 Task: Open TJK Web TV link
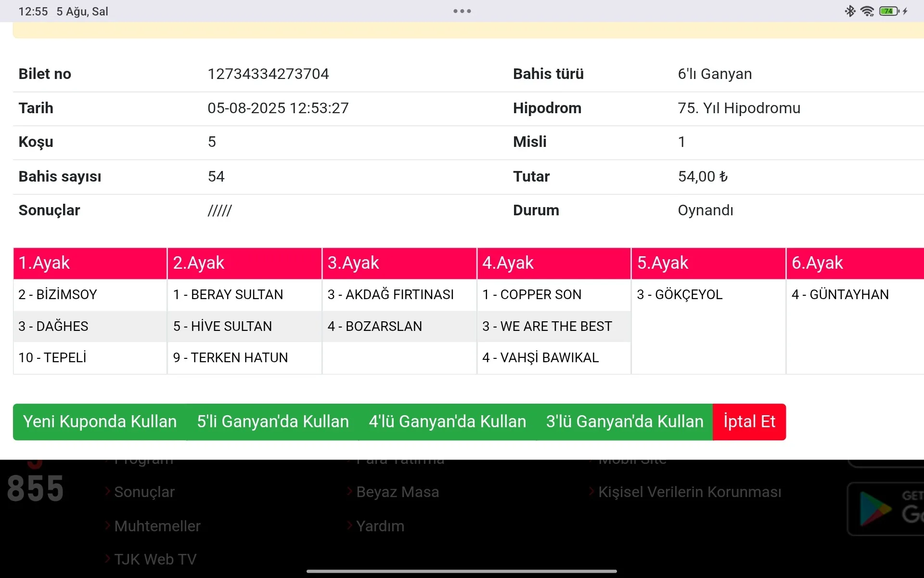pos(155,559)
